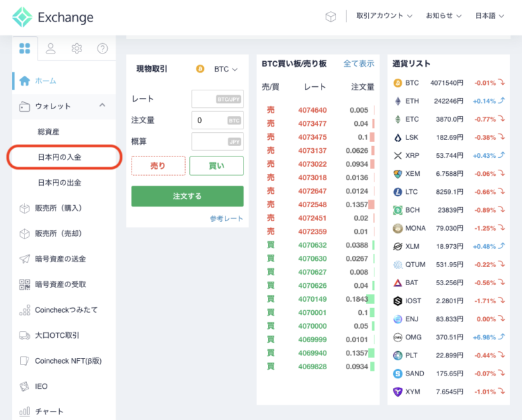522x420 pixels.
Task: Click the BAT coin icon
Action: pos(398,282)
